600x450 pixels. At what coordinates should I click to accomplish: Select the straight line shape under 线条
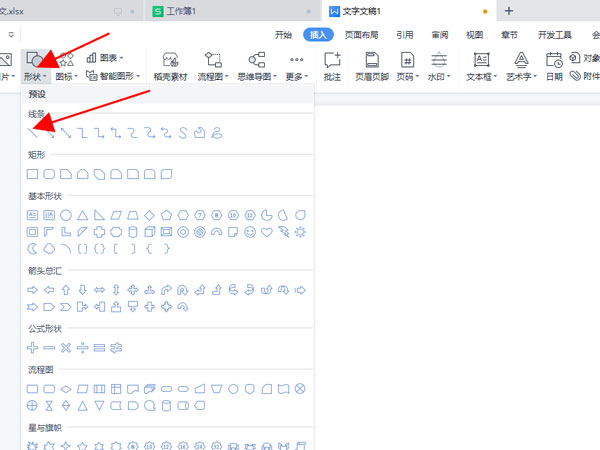pyautogui.click(x=33, y=132)
